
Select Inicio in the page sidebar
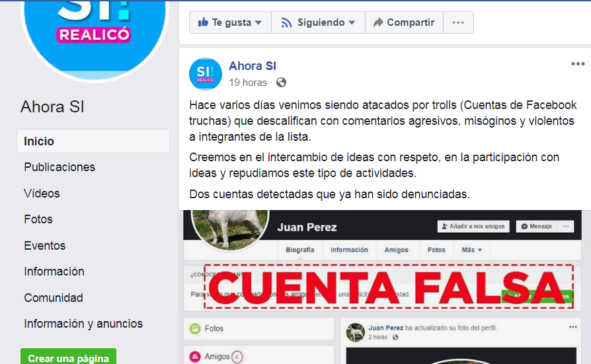93,141
